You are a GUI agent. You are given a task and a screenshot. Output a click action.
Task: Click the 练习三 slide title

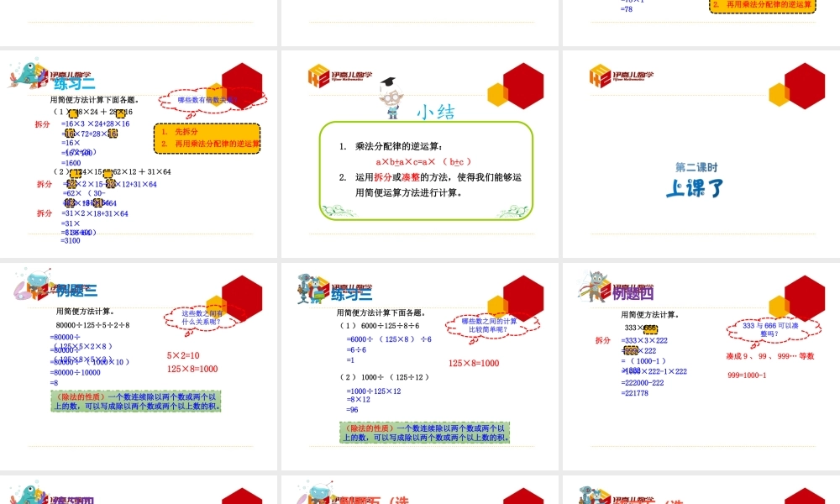(351, 294)
